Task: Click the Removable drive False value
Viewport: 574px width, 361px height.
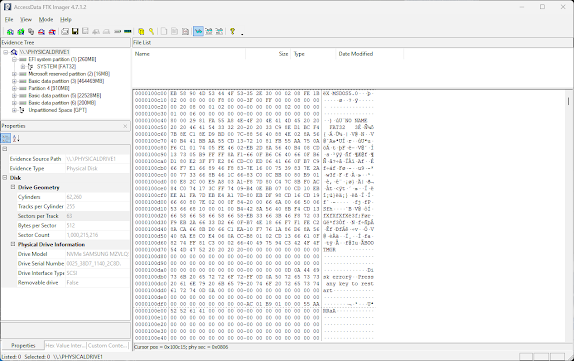Action: 97,283
